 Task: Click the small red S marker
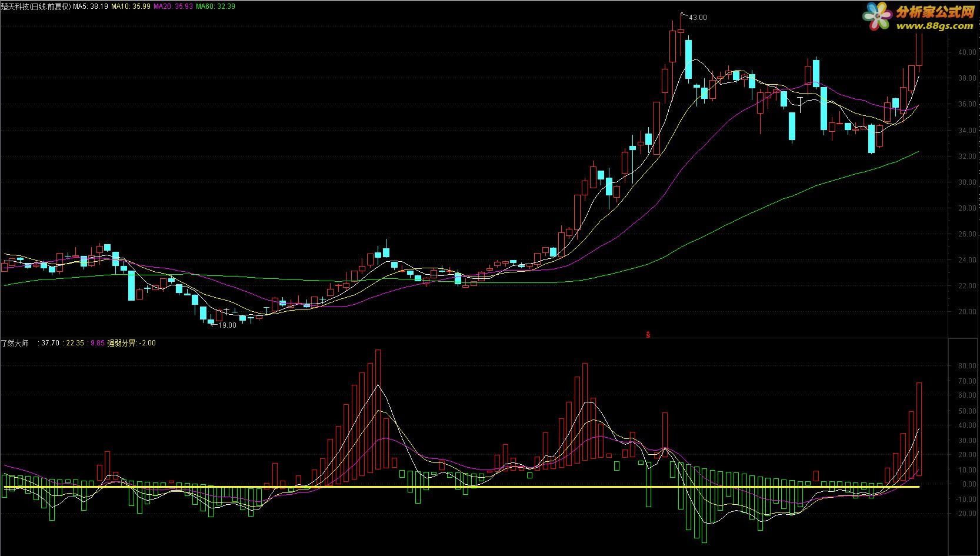pyautogui.click(x=648, y=335)
